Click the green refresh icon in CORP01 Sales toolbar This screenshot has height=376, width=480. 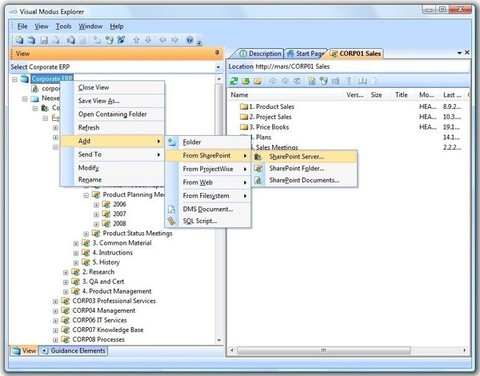point(234,81)
